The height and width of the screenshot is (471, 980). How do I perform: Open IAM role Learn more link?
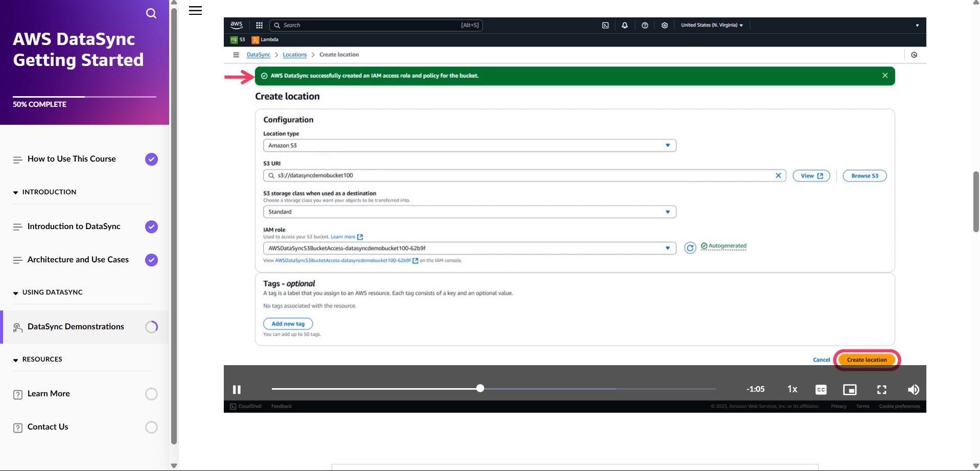coord(346,237)
